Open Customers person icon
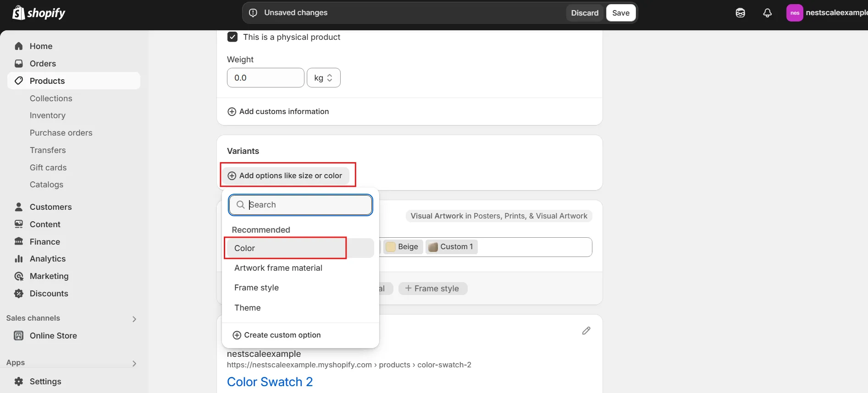The image size is (868, 393). click(19, 207)
